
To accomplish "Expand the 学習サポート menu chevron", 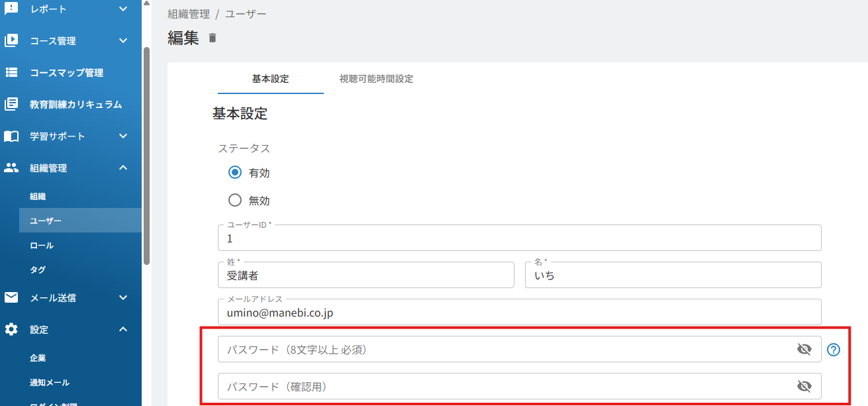I will coord(123,136).
